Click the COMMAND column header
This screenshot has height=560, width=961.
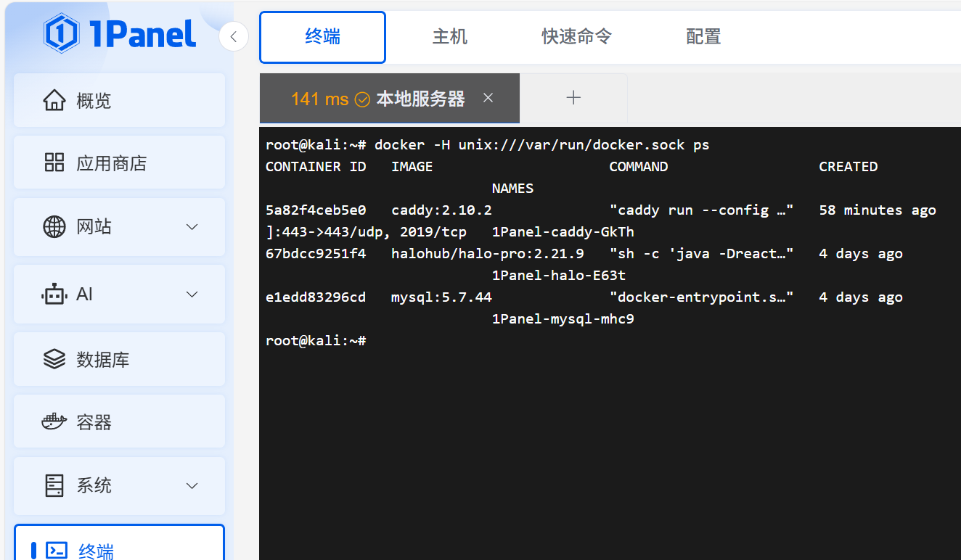click(639, 167)
